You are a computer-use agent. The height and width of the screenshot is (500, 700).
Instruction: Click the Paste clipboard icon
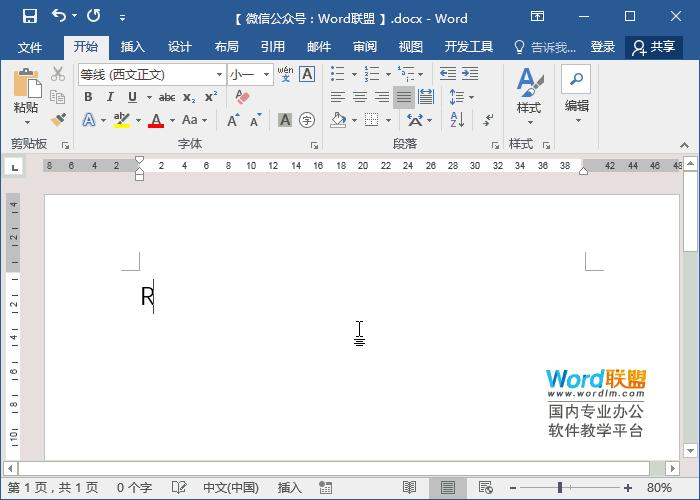(27, 83)
